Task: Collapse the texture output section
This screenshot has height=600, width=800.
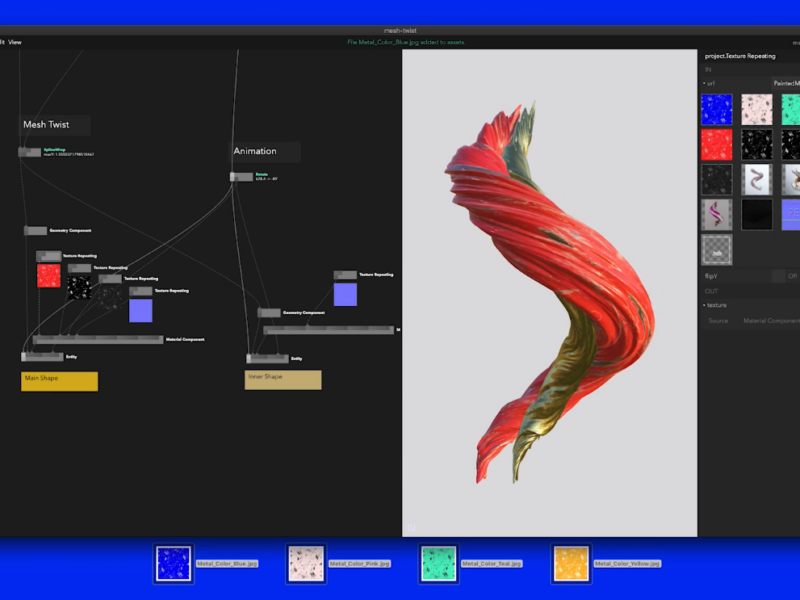Action: coord(704,305)
